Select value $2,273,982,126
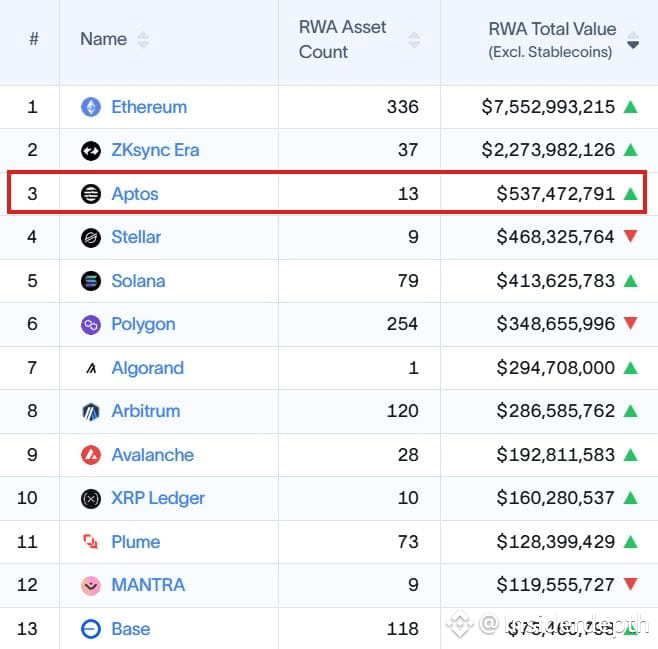The height and width of the screenshot is (649, 658). coord(548,150)
